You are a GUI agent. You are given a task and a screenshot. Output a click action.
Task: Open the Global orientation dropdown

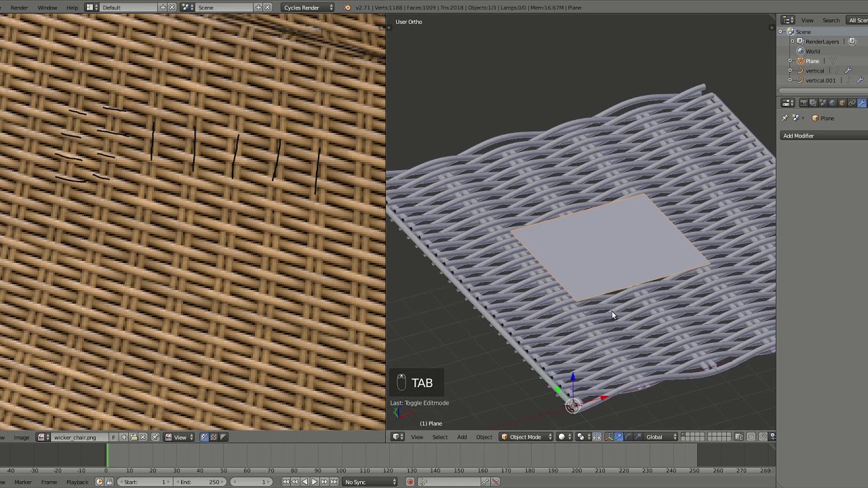click(660, 437)
